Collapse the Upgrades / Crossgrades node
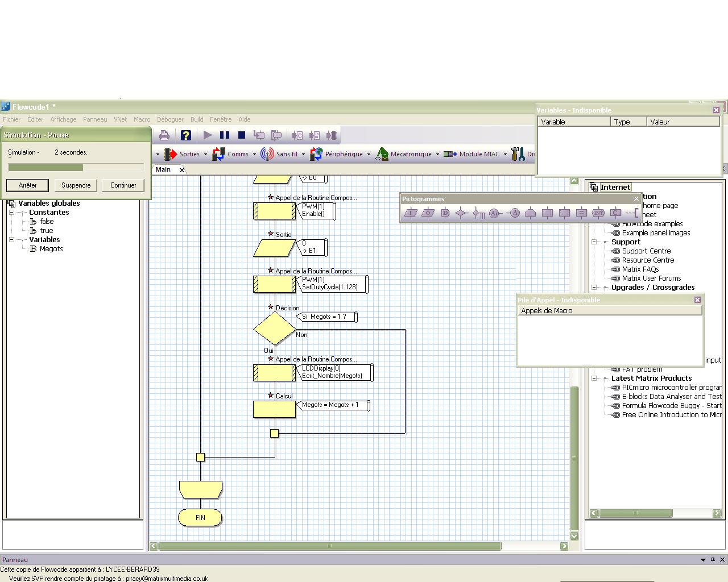The image size is (728, 582). pyautogui.click(x=594, y=288)
